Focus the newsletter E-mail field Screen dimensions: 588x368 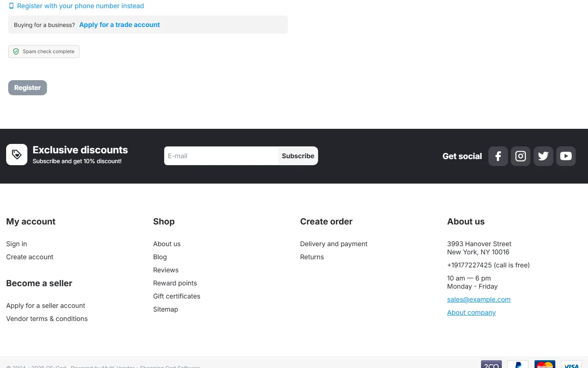coord(221,156)
